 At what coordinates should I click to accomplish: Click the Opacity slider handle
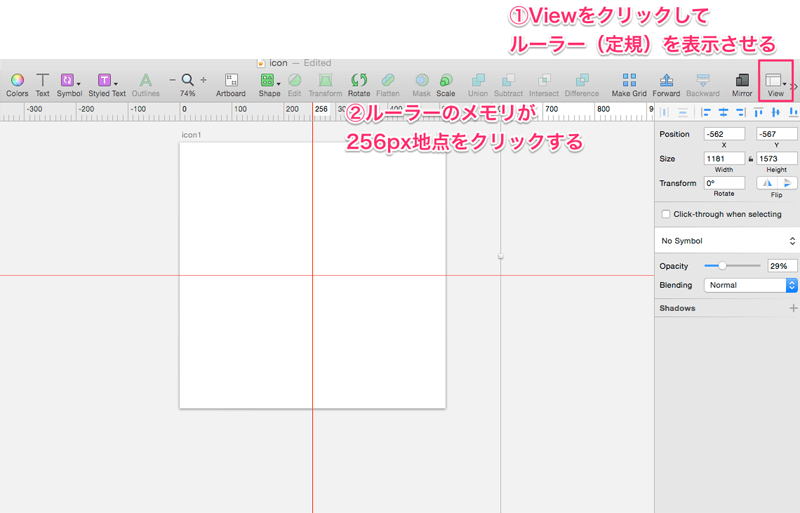click(x=722, y=266)
